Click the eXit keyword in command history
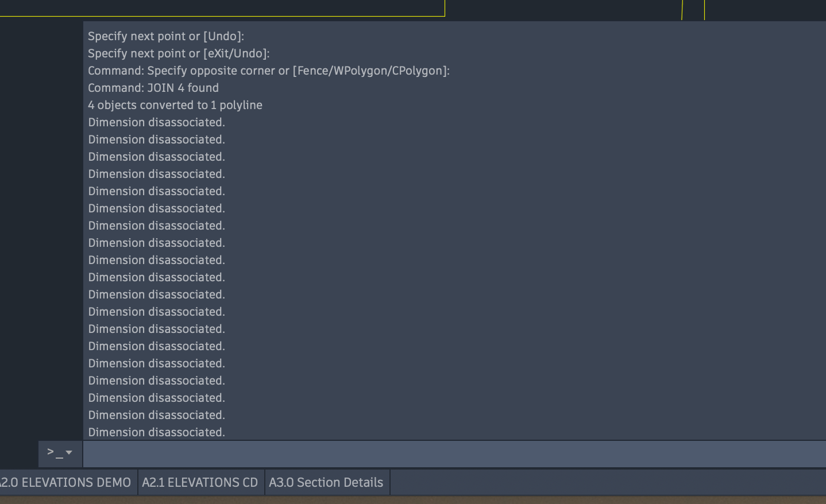This screenshot has height=504, width=826. pos(220,53)
